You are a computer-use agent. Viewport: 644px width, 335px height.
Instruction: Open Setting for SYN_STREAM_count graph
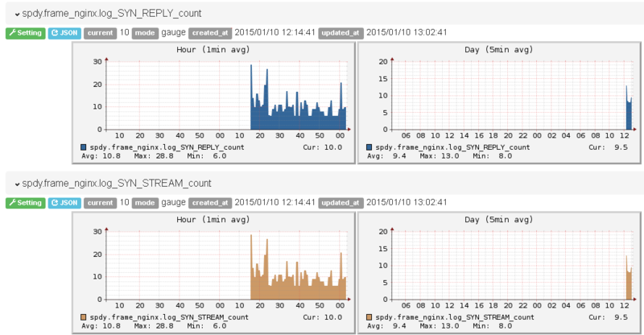[x=26, y=203]
